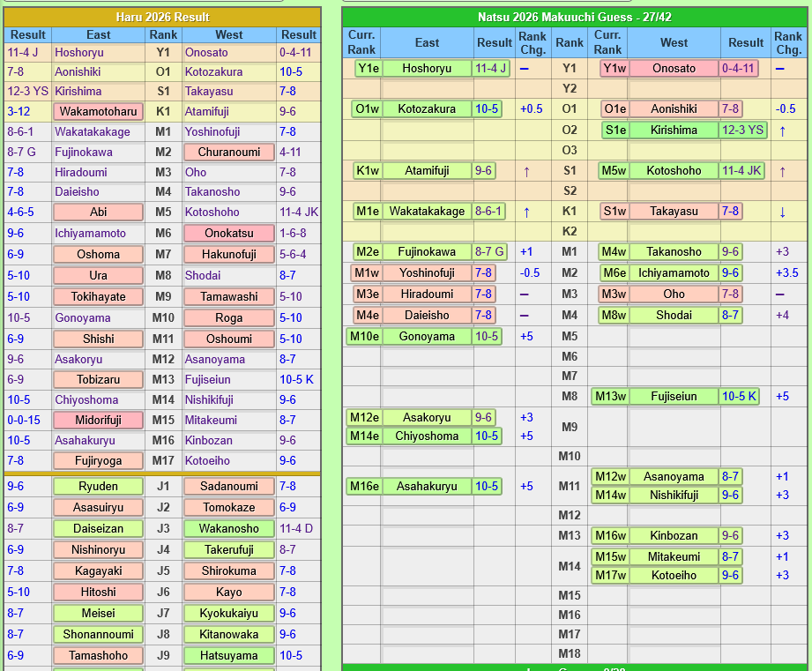Screen dimensions: 812x671
Task: Click the empty M18 West slot in Guess
Action: coord(674,654)
